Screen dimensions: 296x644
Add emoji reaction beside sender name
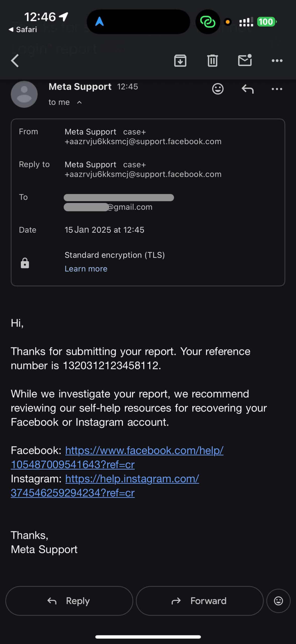click(218, 89)
